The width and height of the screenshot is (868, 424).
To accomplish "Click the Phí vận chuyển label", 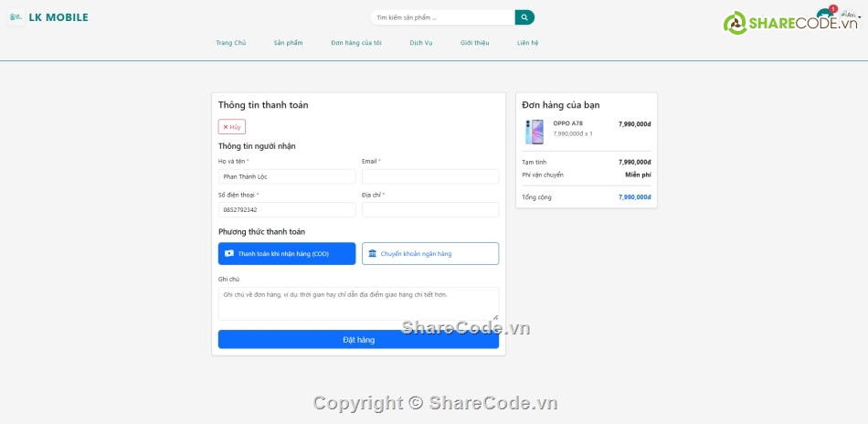I will click(x=543, y=175).
